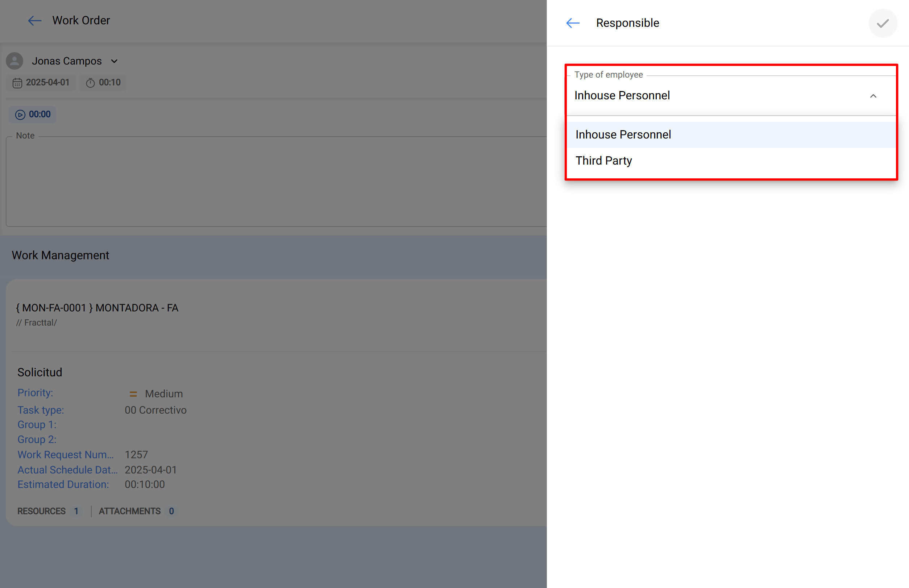This screenshot has height=588, width=909.
Task: Click the Group 2: label
Action: point(37,439)
